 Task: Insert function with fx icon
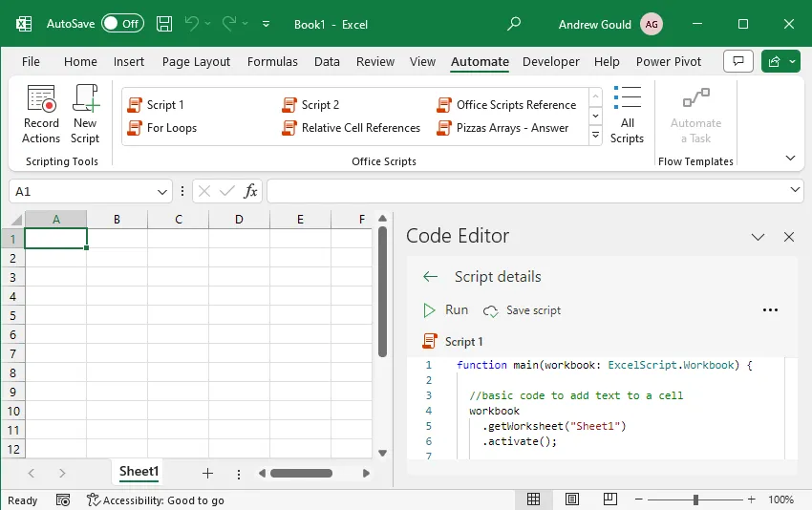(250, 191)
